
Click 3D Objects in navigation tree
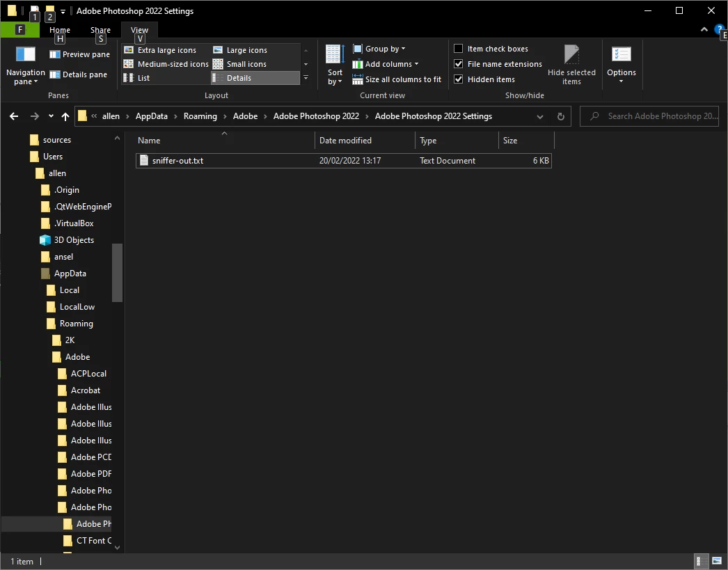[x=67, y=240]
